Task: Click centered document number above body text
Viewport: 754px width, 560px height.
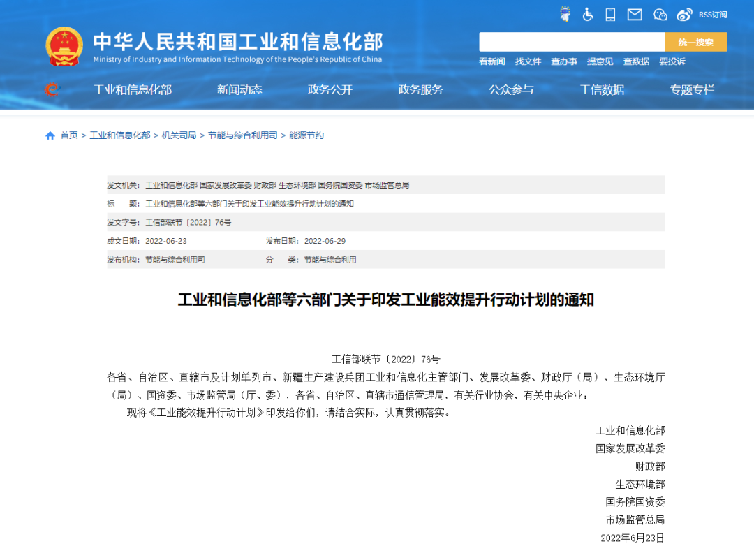Action: (386, 360)
